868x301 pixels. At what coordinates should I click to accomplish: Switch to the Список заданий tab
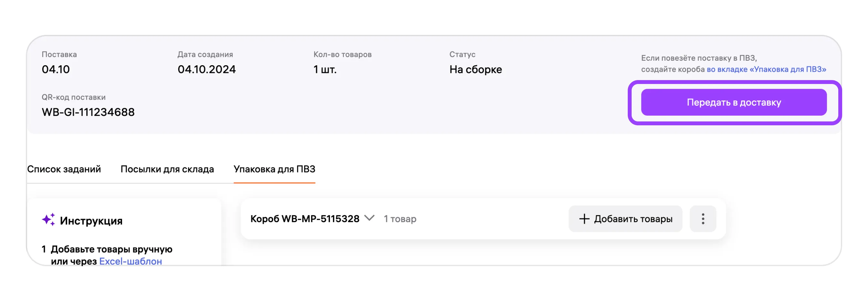pos(64,169)
